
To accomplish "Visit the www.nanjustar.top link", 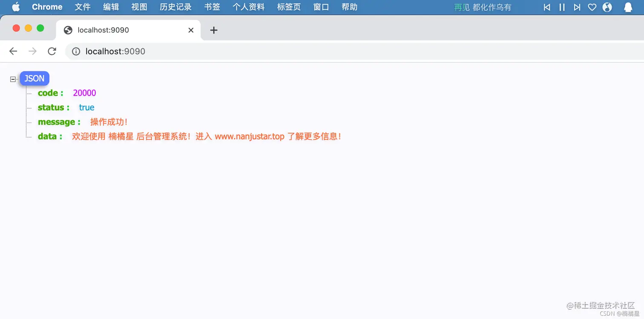I will pos(250,136).
